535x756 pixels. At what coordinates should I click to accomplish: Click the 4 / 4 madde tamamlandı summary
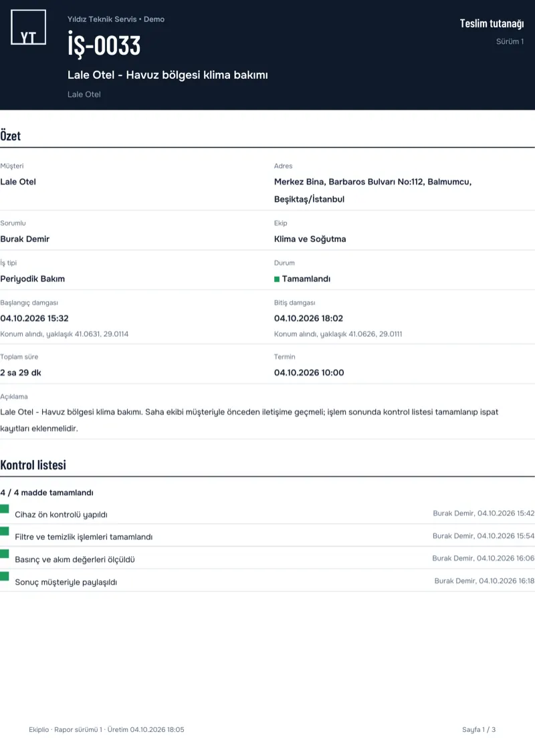click(47, 493)
